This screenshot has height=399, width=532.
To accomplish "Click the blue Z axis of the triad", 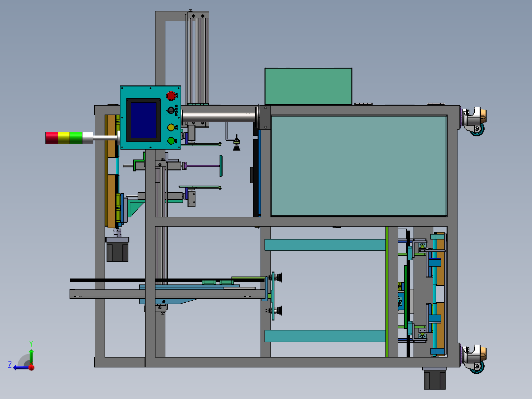I will pos(21,367).
